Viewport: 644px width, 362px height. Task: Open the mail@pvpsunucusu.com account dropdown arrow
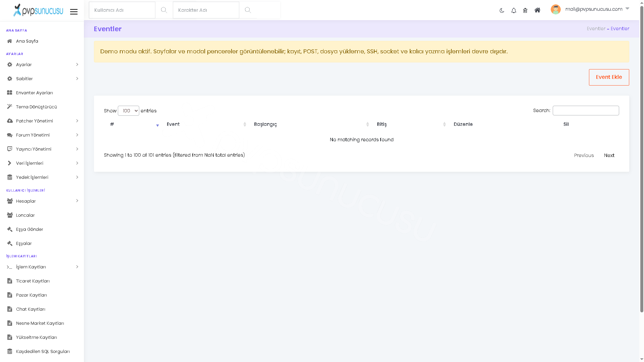627,9
